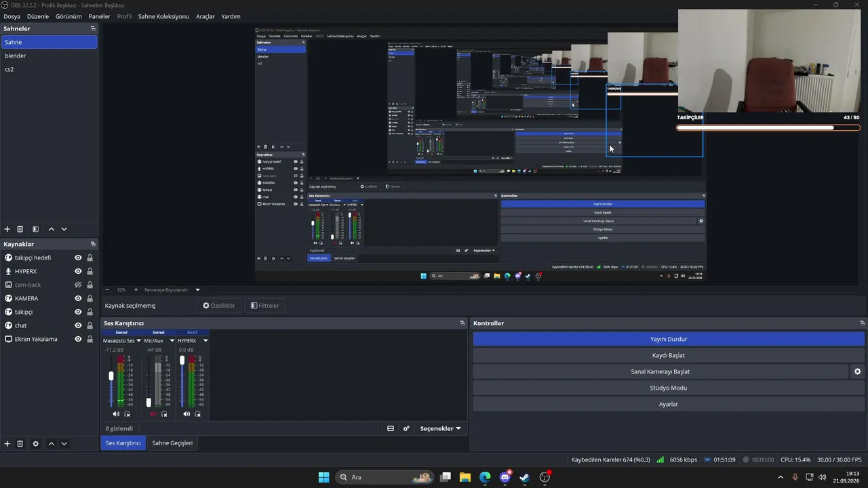Open scene filters icon in Sahneler toolbar
Screen dimensions: 868x488
click(36, 230)
